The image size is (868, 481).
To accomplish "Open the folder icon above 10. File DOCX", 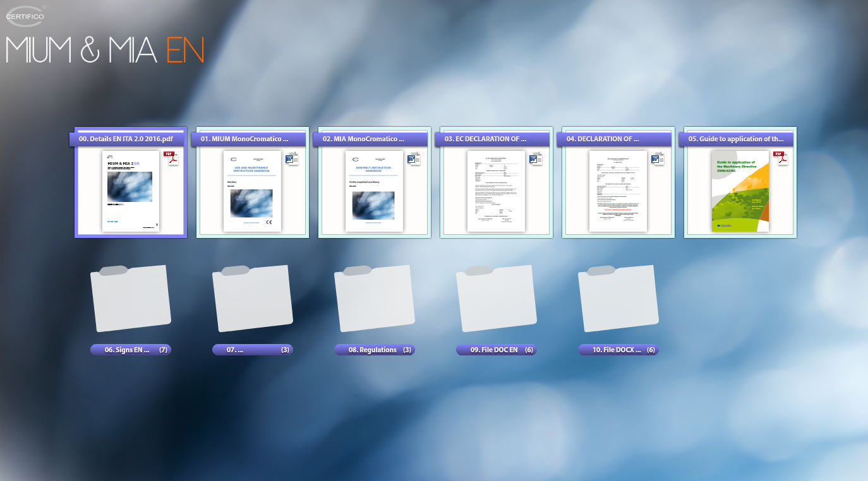I will pos(619,299).
